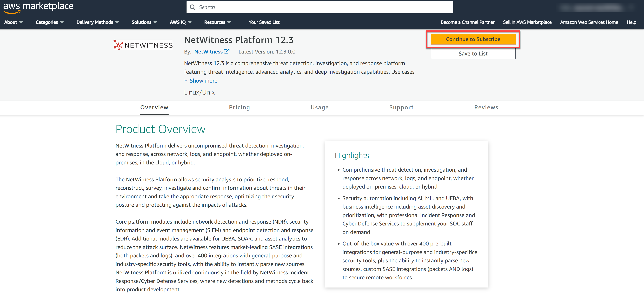Go to the Reviews tab
This screenshot has height=294, width=644.
click(x=486, y=108)
